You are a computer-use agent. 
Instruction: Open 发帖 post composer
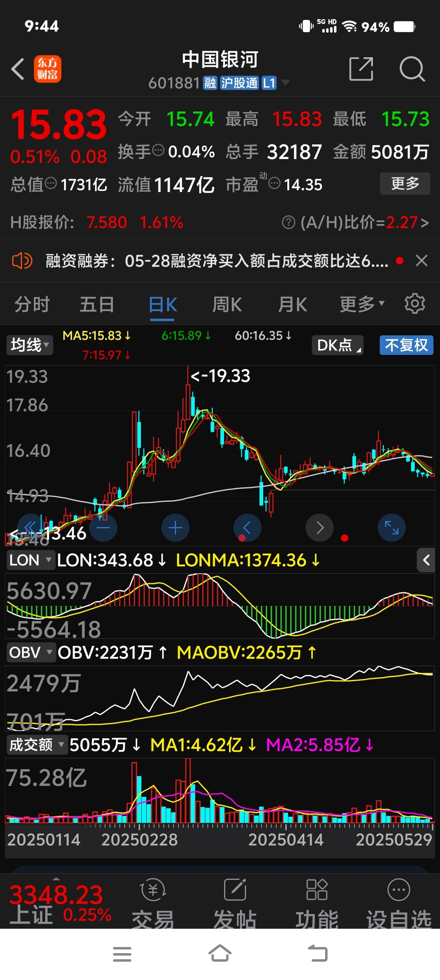pos(235,903)
